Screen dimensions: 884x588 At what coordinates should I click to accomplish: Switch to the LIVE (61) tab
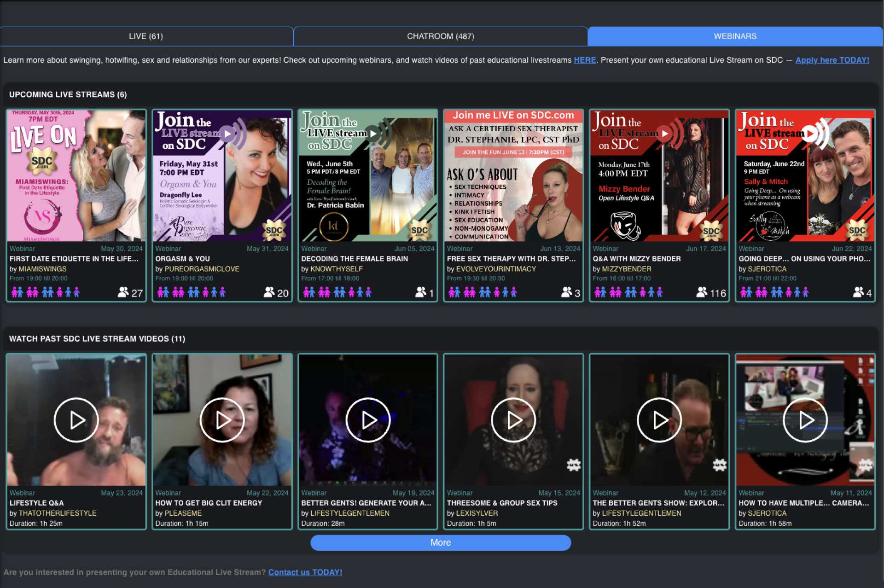(x=146, y=36)
